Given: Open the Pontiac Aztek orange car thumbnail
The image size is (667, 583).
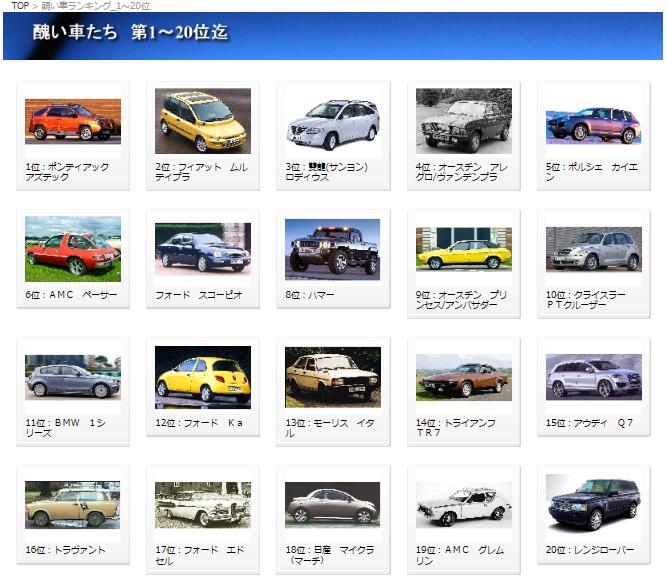Looking at the screenshot, I should 73,121.
